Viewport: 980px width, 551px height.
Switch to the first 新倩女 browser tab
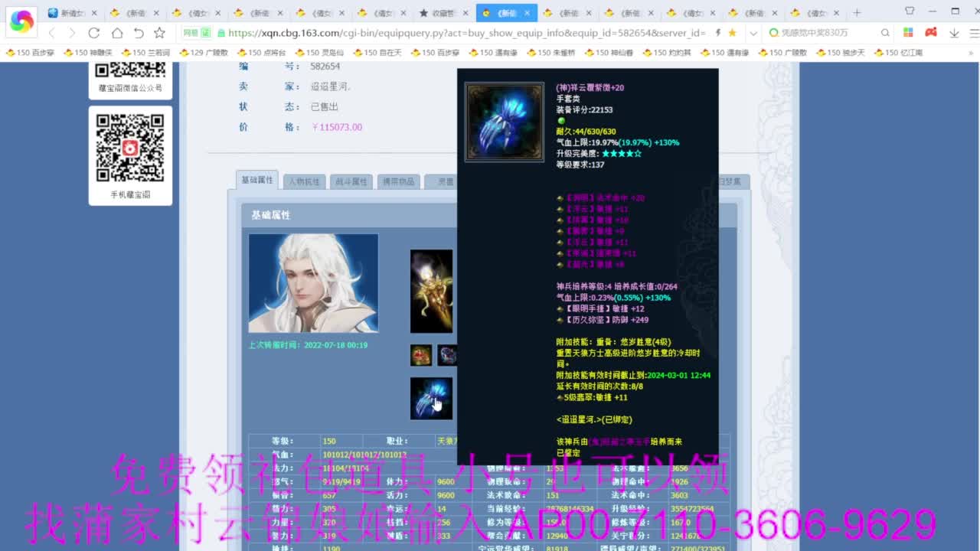coord(71,13)
